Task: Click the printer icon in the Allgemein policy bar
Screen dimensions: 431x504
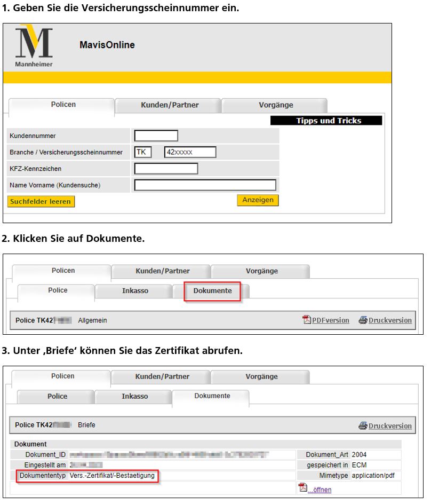Action: click(x=363, y=320)
